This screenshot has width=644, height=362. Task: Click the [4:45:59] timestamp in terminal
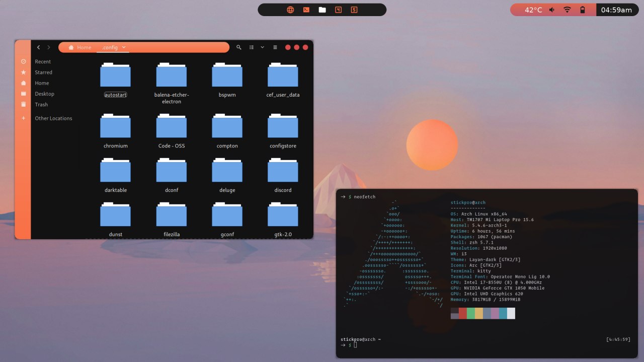[618, 339]
